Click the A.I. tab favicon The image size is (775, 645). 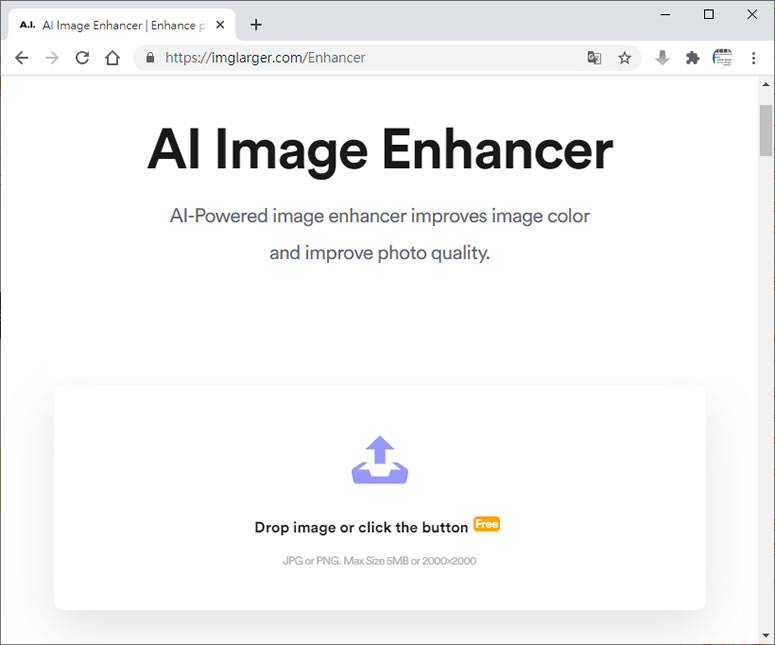[27, 25]
